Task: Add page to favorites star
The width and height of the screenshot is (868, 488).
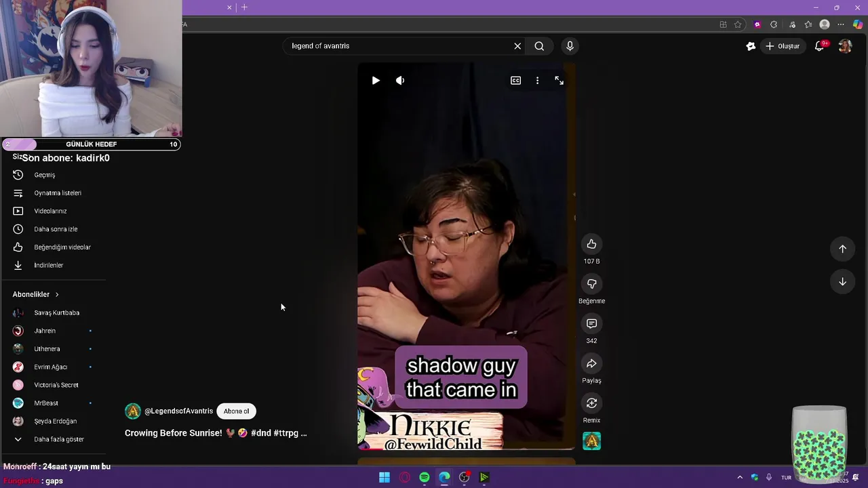Action: click(738, 24)
